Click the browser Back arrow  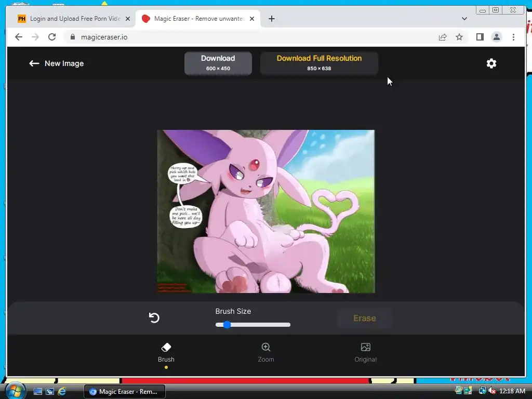coord(19,37)
